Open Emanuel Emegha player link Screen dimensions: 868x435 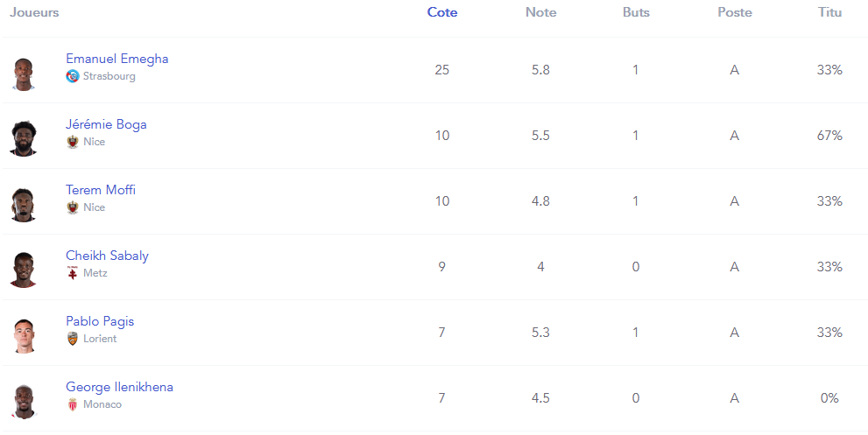(117, 59)
